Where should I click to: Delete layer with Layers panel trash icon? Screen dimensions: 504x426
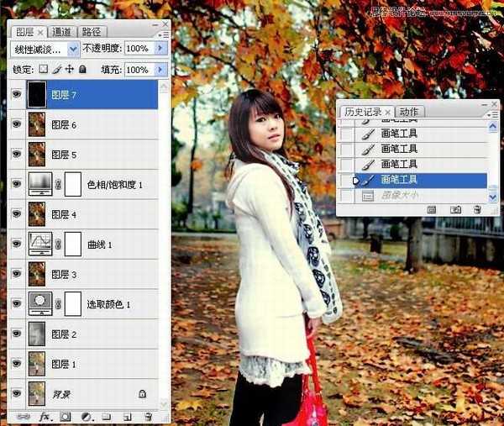click(x=148, y=417)
